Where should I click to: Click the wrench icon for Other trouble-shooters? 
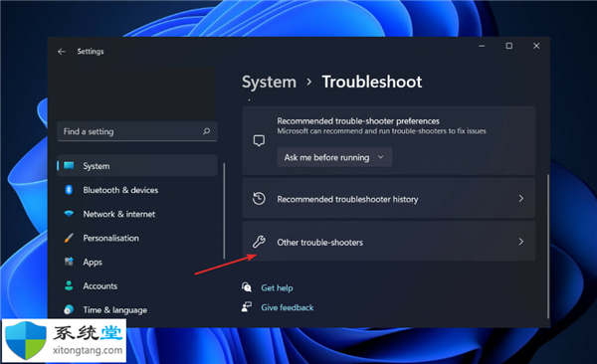259,242
